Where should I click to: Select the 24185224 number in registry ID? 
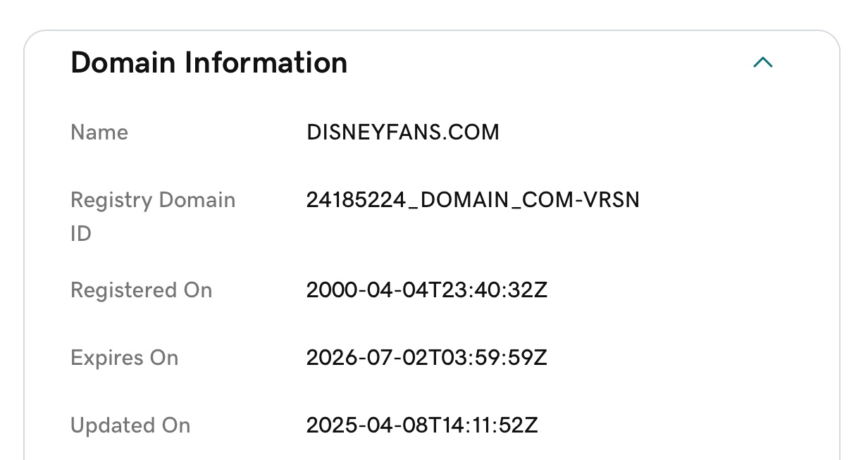356,200
